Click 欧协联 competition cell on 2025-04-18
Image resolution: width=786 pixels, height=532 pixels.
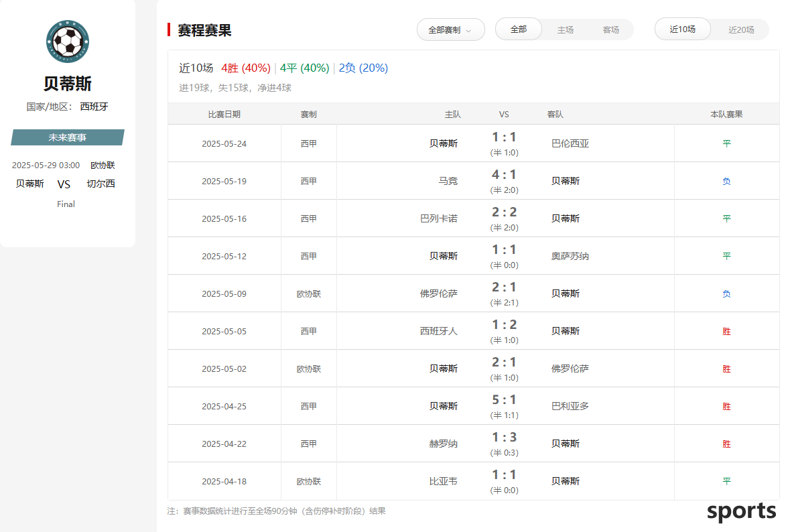tap(308, 481)
